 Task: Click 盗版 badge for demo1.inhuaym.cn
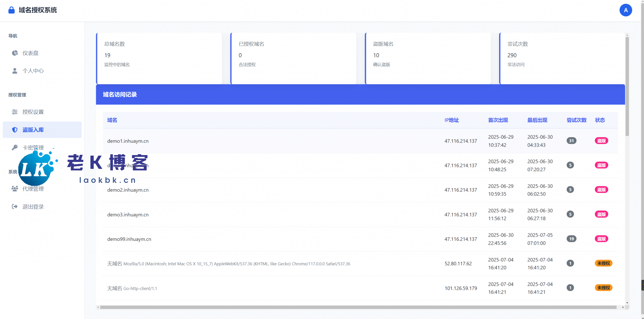601,141
